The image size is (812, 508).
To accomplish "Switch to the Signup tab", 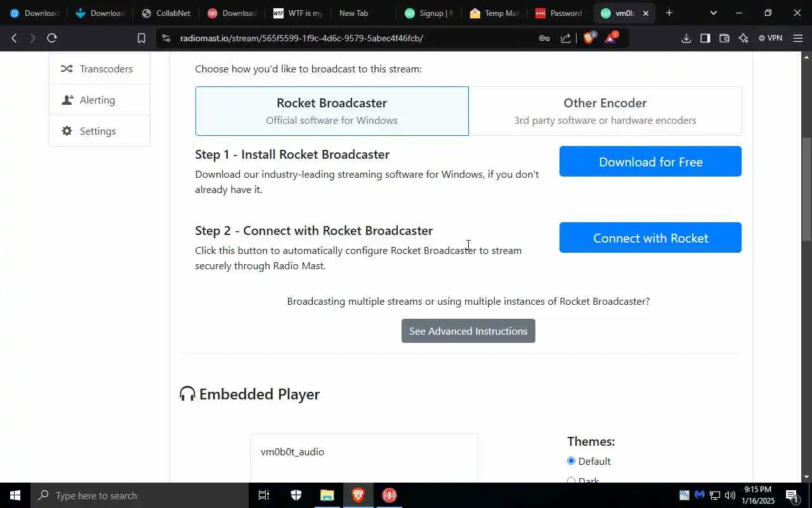I will [429, 13].
